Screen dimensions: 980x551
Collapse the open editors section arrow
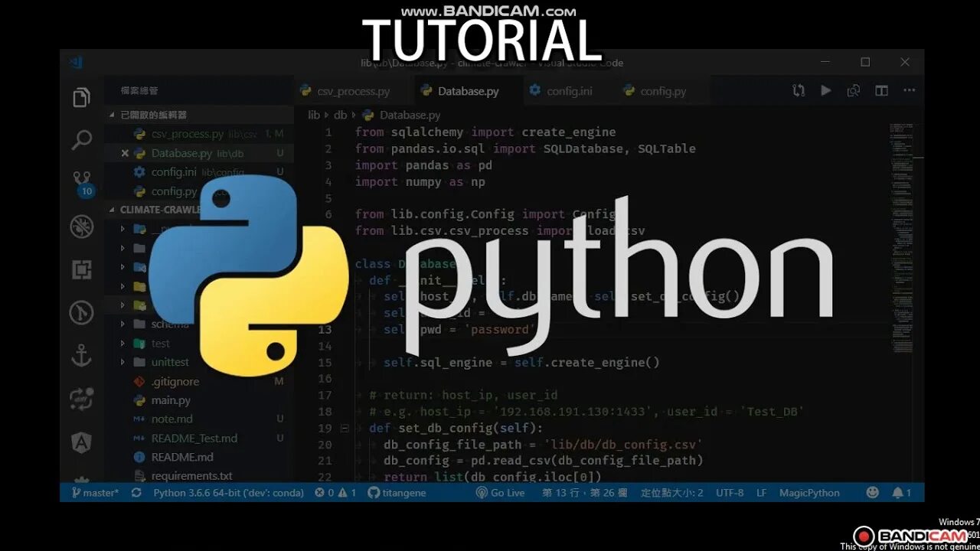113,114
